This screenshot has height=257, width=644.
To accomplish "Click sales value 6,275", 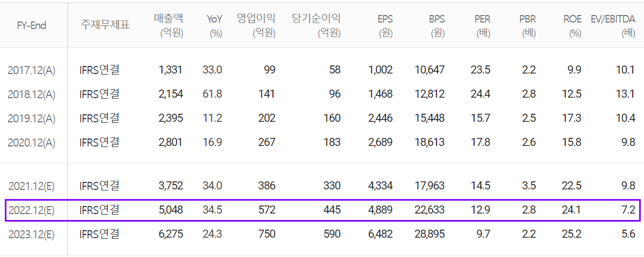I will 171,234.
